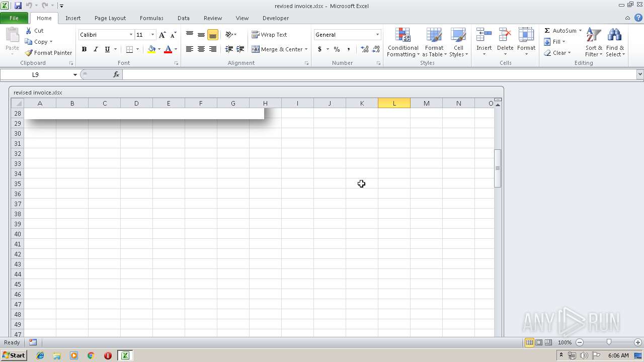Viewport: 644px width, 362px height.
Task: Open the Name Box dropdown arrow
Action: tap(75, 74)
